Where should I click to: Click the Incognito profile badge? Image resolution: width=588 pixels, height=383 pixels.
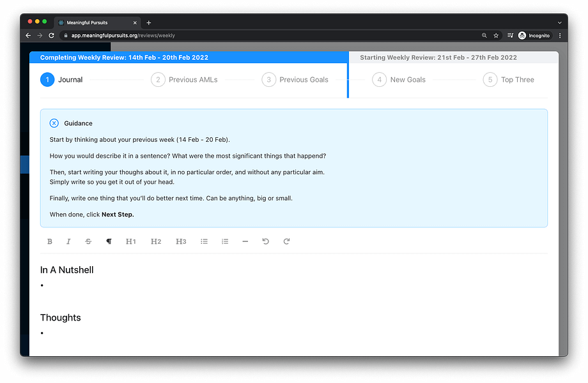click(534, 36)
